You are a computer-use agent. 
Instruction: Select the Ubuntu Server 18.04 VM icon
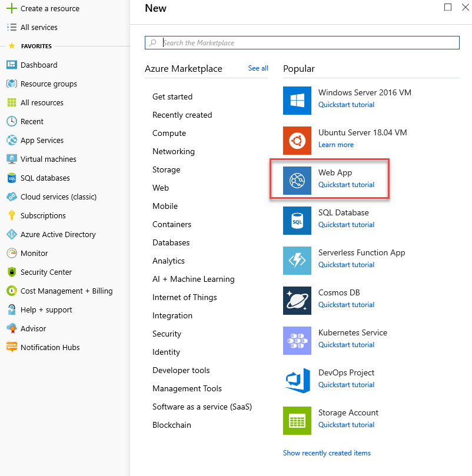click(297, 141)
